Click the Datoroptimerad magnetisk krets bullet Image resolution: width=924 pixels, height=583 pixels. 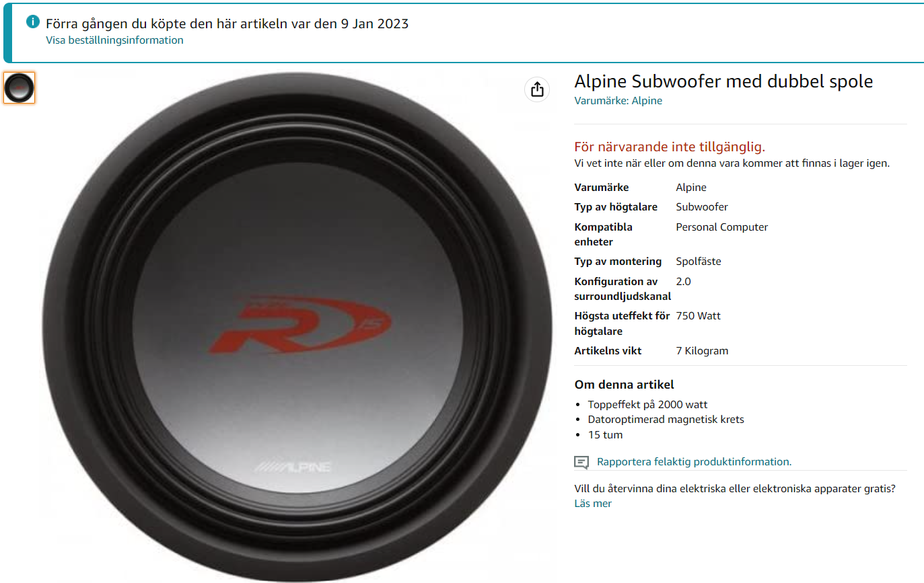pos(666,420)
